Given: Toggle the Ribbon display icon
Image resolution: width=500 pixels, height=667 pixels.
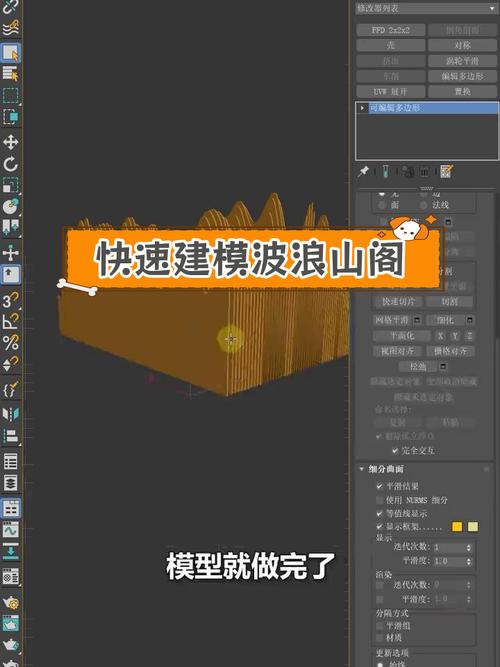Looking at the screenshot, I should coord(11,509).
